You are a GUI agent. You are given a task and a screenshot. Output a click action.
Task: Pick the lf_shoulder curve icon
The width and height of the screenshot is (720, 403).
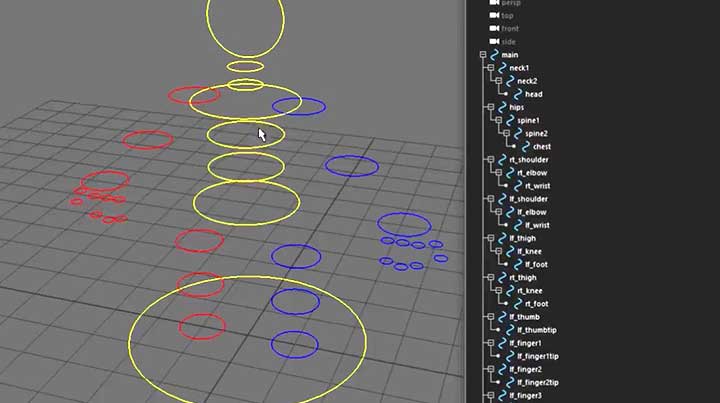click(x=502, y=199)
